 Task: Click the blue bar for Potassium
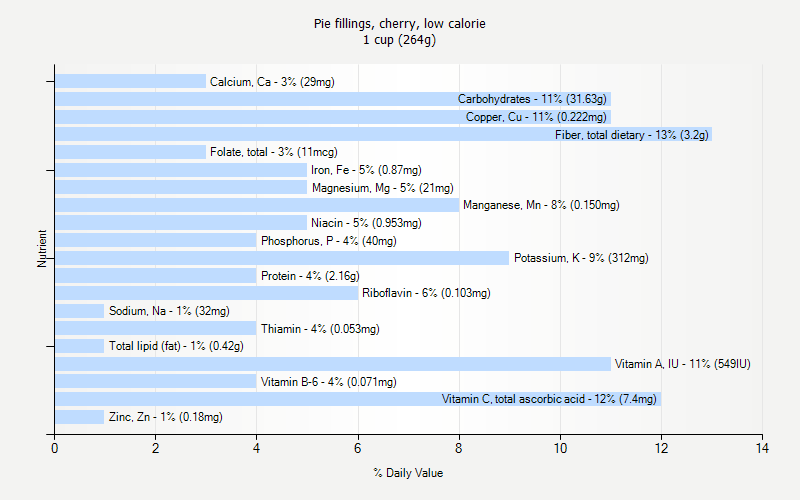(282, 258)
